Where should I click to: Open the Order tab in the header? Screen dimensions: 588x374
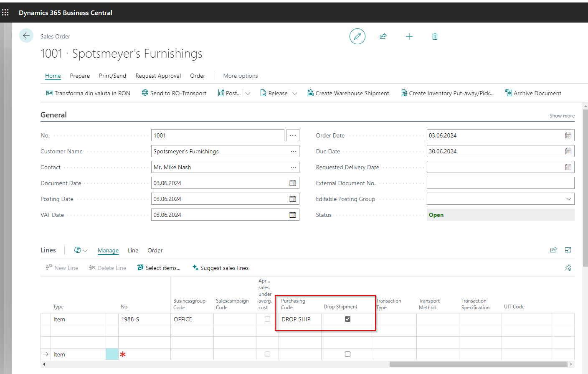click(198, 76)
